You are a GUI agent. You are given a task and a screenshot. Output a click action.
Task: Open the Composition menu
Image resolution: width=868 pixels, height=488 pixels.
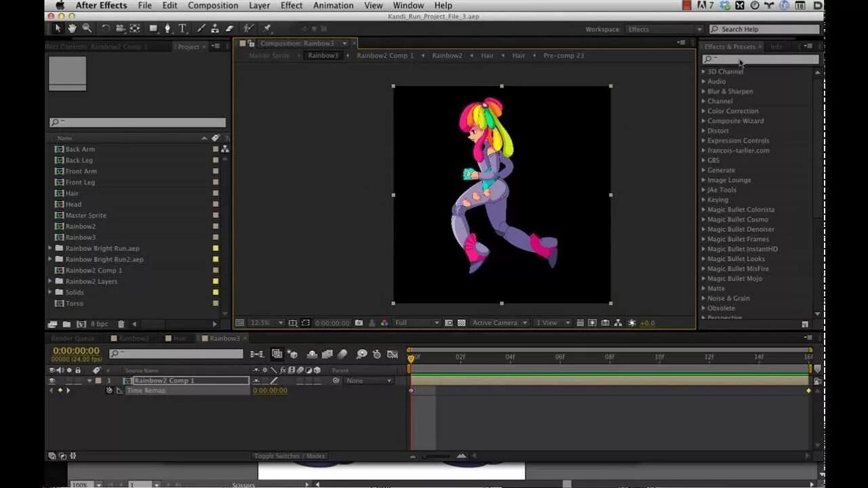click(x=213, y=5)
